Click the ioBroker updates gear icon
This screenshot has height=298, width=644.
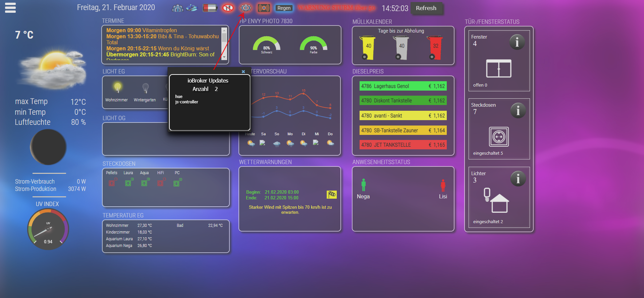(246, 8)
